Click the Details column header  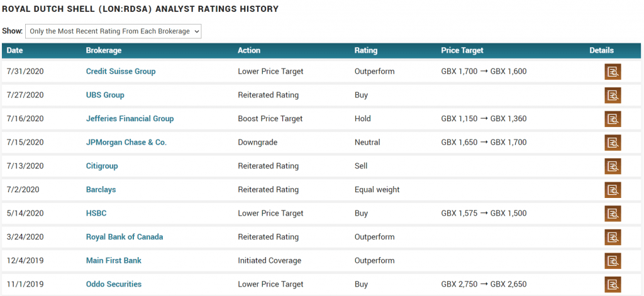coord(602,50)
